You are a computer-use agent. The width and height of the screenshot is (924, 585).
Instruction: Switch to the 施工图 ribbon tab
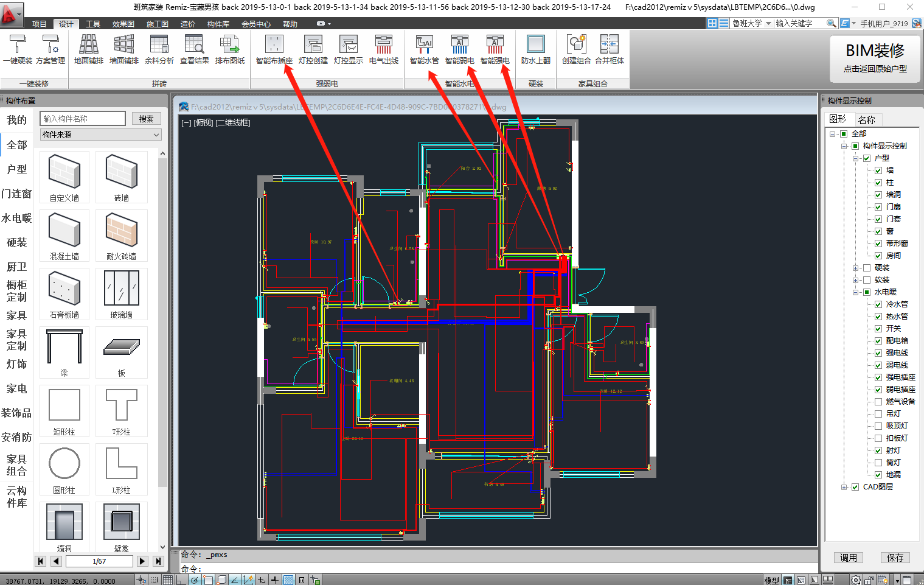[x=158, y=24]
